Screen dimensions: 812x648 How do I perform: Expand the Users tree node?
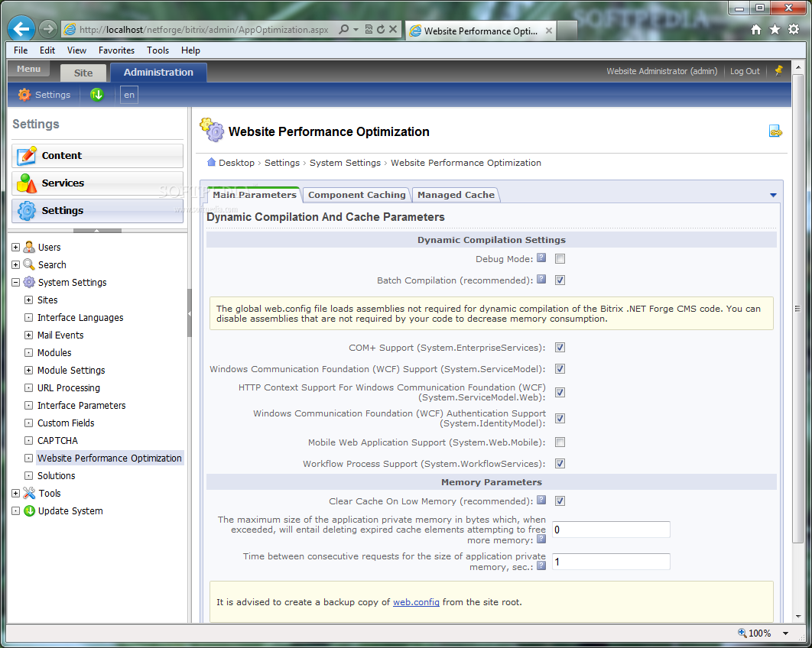pyautogui.click(x=15, y=248)
